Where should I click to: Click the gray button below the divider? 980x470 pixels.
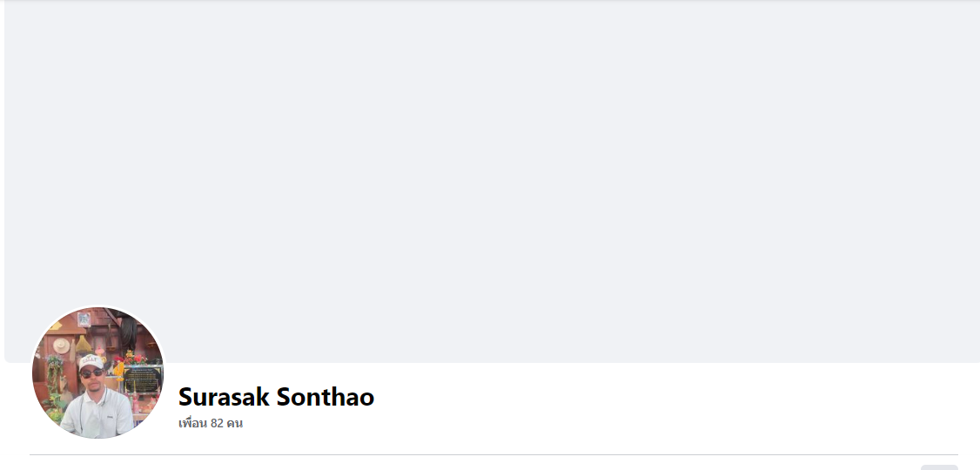pyautogui.click(x=939, y=467)
